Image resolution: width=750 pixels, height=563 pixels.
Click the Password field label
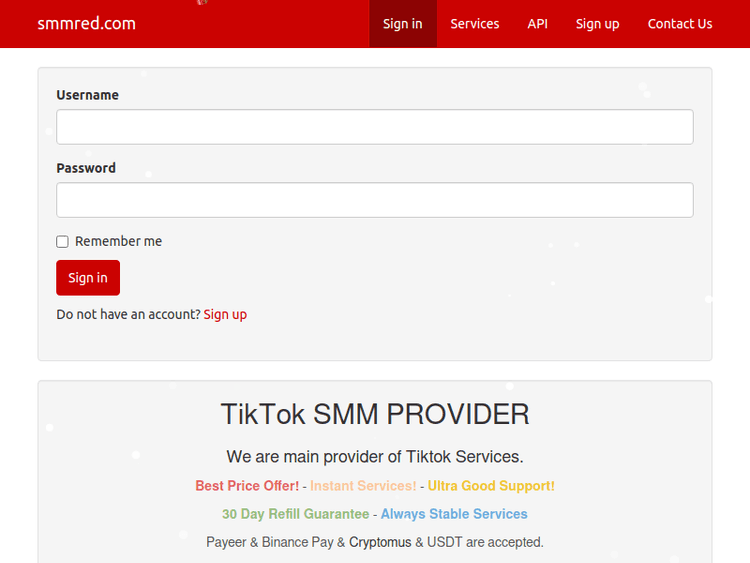point(86,168)
